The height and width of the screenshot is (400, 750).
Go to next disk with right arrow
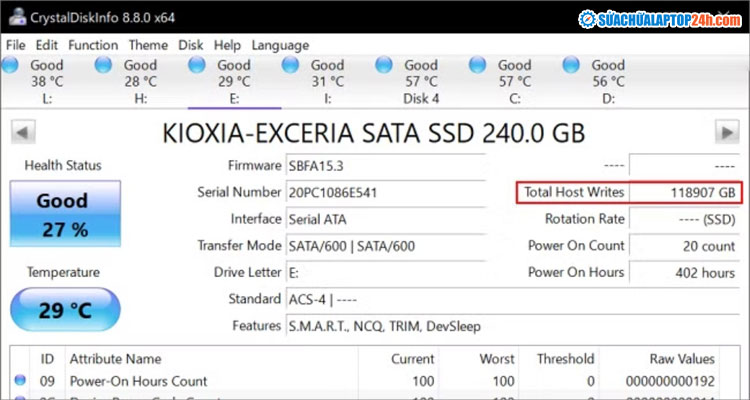click(727, 133)
